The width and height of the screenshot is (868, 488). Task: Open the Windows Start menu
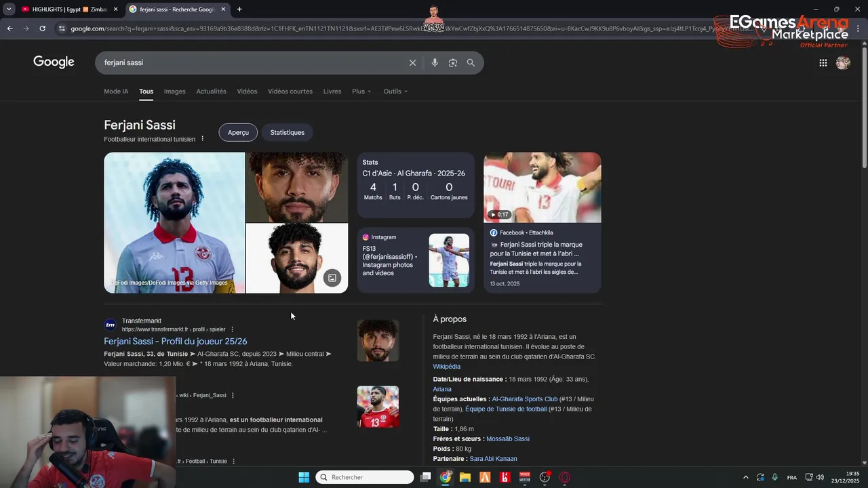304,477
